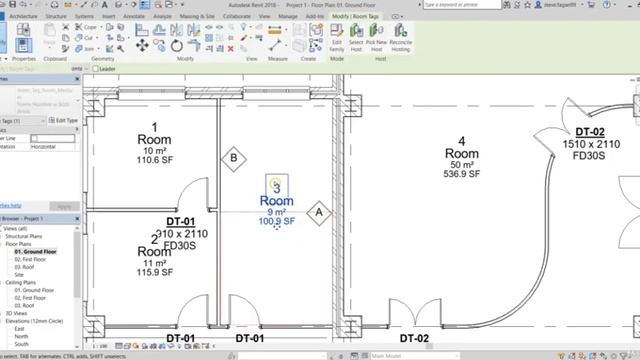
Task: Click the Cut to Clipboard scissors icon
Action: point(65,27)
